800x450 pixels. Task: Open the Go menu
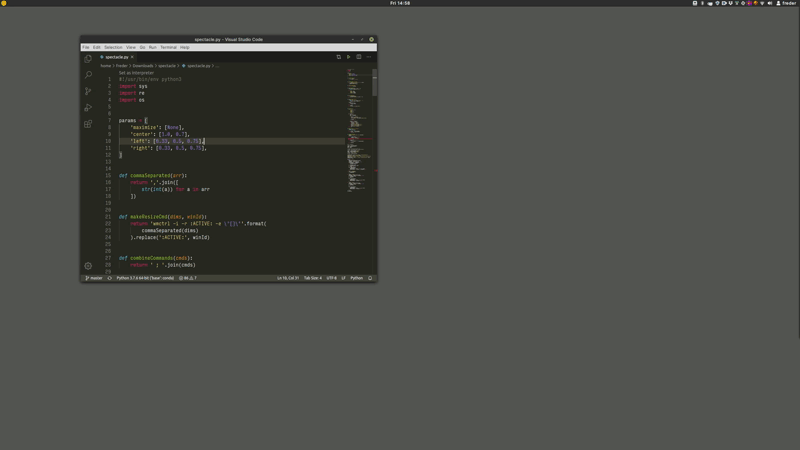(142, 47)
